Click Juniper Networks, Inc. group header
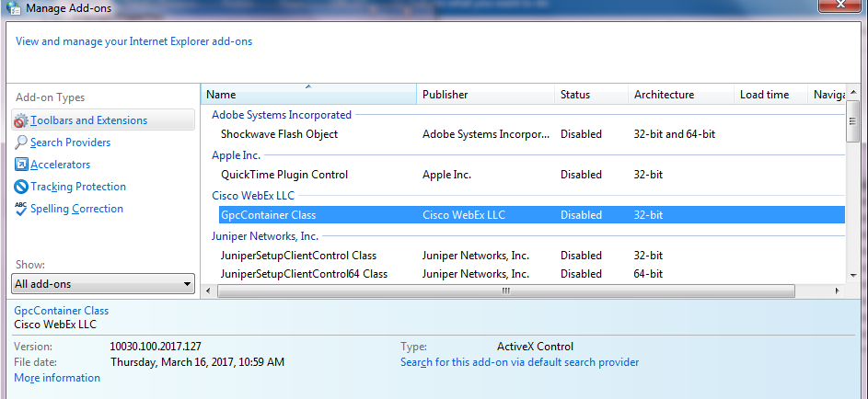The width and height of the screenshot is (868, 399). [265, 236]
